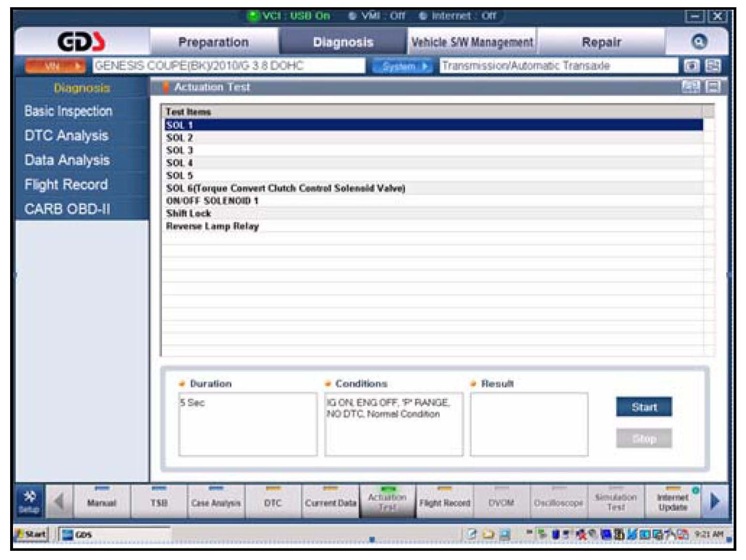
Task: Open the Manual toolbar item
Action: click(x=101, y=502)
